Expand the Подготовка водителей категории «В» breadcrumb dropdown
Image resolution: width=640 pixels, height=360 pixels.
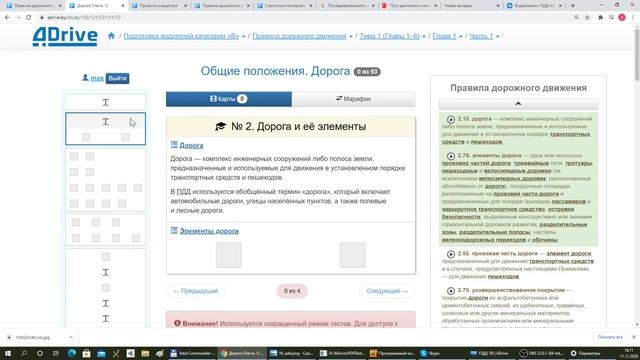[244, 36]
